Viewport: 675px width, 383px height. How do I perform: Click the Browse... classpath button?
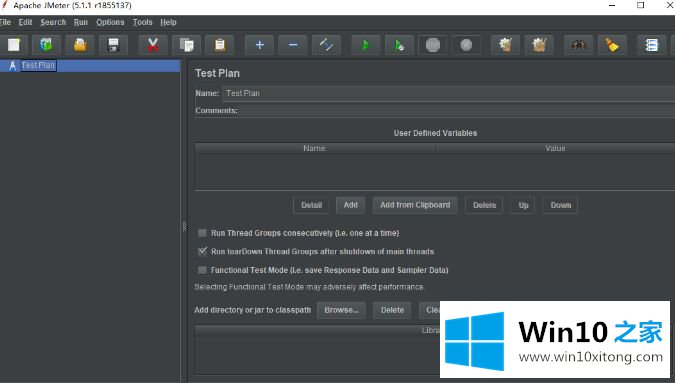pyautogui.click(x=341, y=310)
